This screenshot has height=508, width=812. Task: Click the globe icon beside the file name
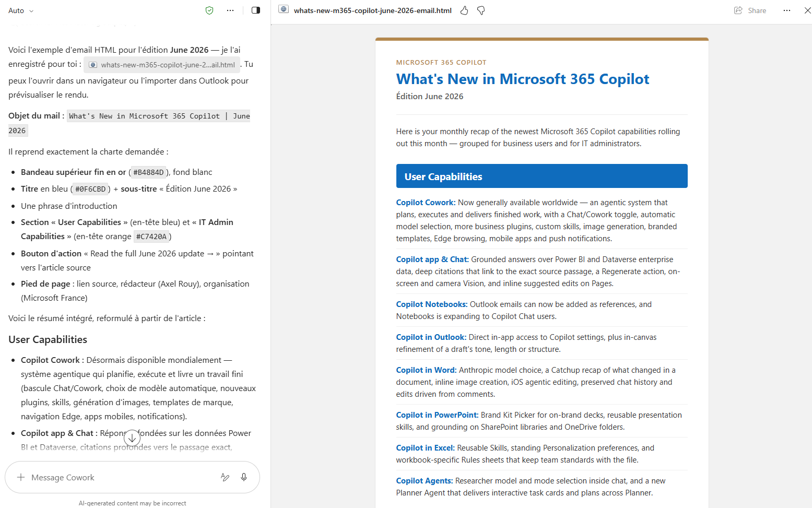(284, 9)
